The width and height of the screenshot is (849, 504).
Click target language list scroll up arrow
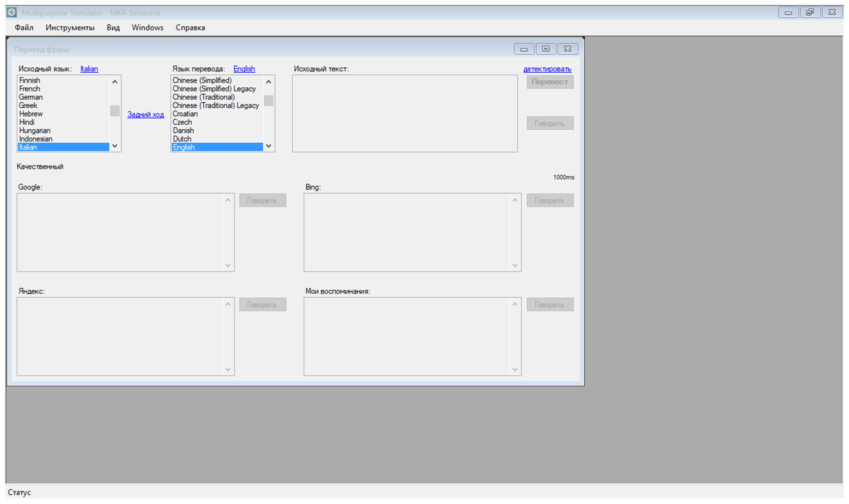point(269,81)
